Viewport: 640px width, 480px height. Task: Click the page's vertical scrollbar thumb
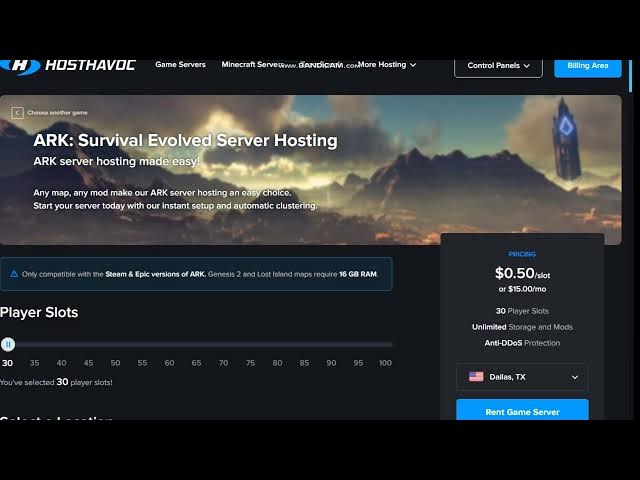pos(630,76)
